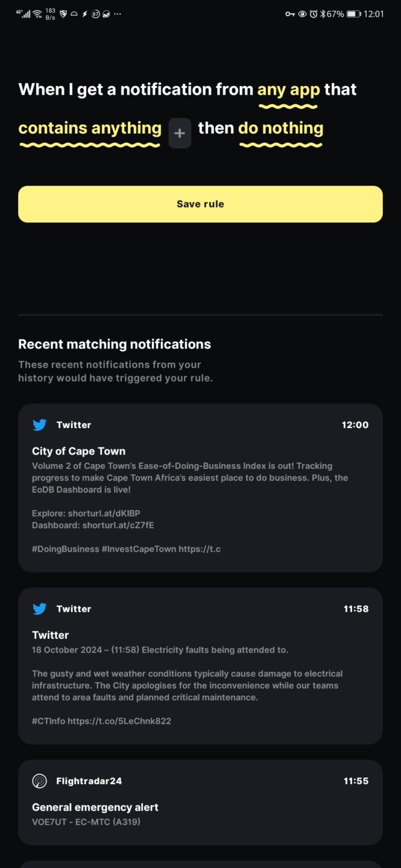Tap the 12:00 timestamp on Twitter notification
401x868 pixels.
click(x=355, y=425)
